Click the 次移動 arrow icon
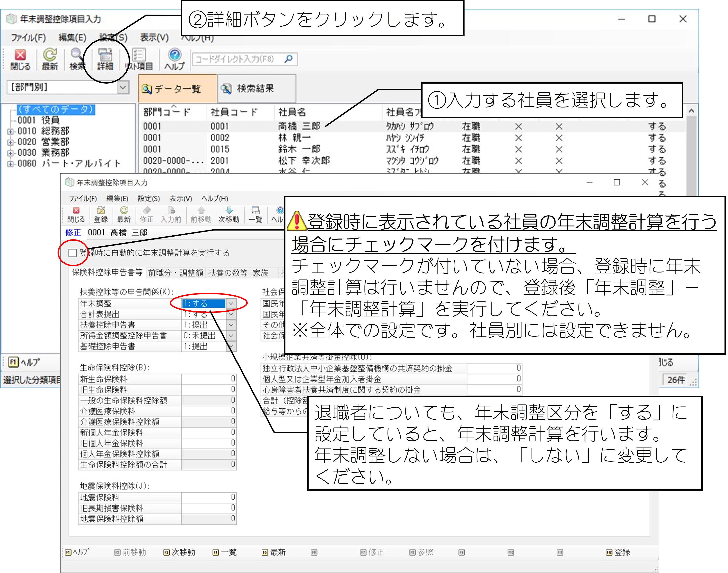Image resolution: width=728 pixels, height=573 pixels. tap(229, 214)
